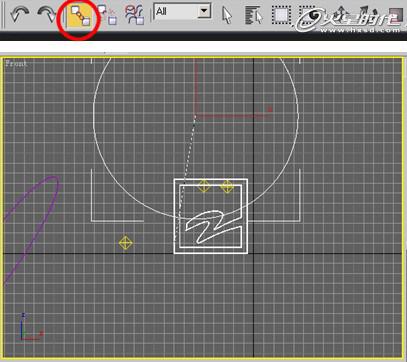Select the Bind to Space Warp tool
This screenshot has width=407, height=362.
pos(135,15)
